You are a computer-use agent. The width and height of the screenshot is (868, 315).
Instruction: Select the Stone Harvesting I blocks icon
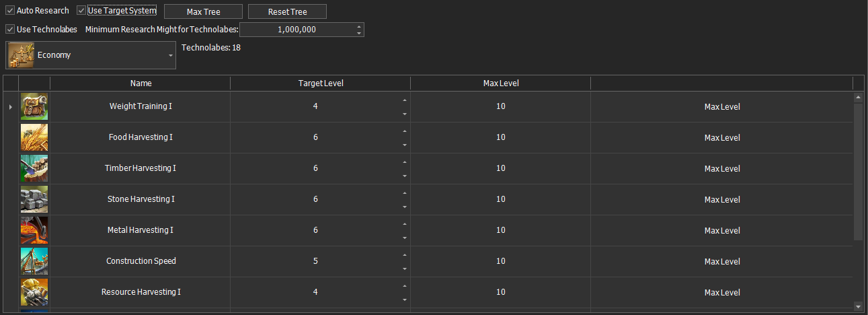34,199
